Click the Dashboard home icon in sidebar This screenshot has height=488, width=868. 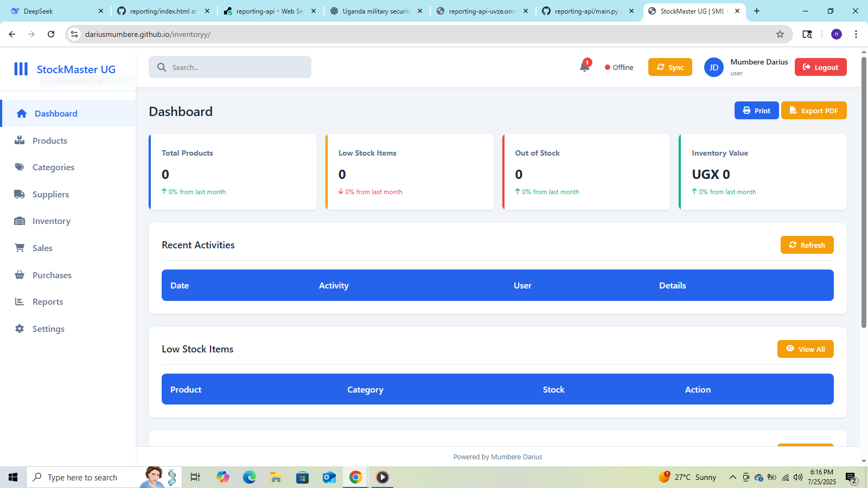click(22, 113)
